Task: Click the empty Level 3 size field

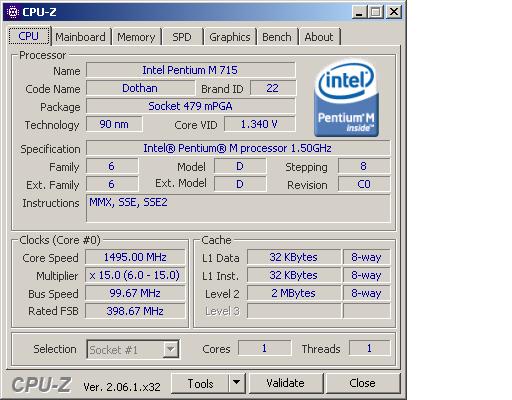Action: 294,311
